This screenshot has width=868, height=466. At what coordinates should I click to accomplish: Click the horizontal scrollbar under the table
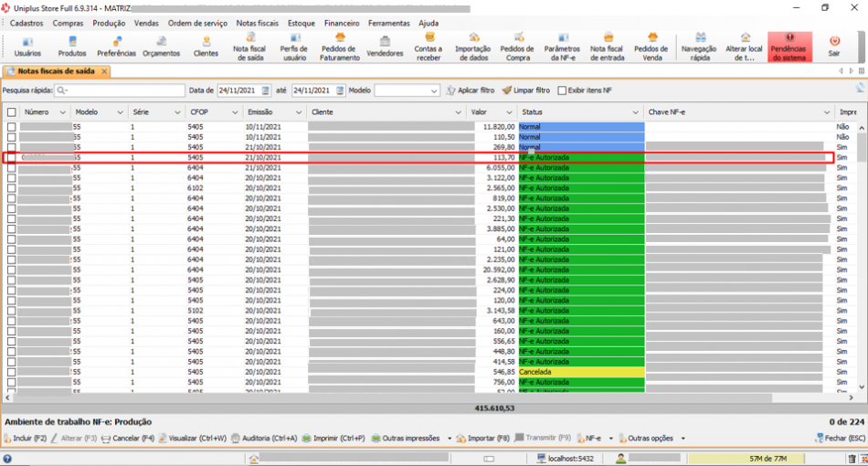pyautogui.click(x=392, y=397)
